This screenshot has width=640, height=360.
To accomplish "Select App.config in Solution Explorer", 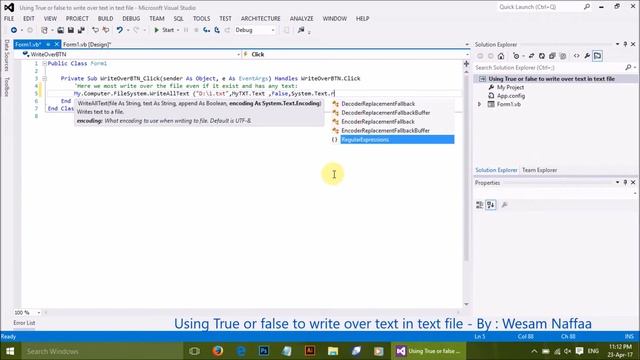I will tap(511, 96).
